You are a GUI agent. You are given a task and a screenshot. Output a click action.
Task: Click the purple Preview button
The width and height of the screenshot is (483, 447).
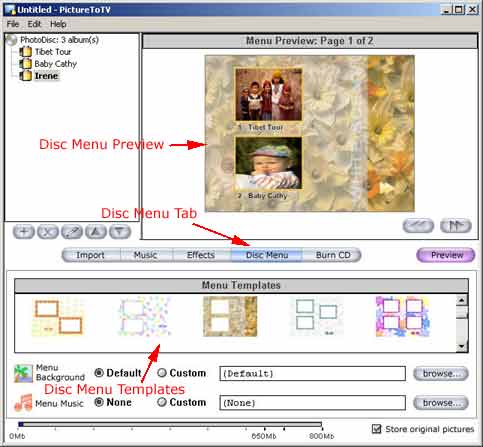pos(446,255)
